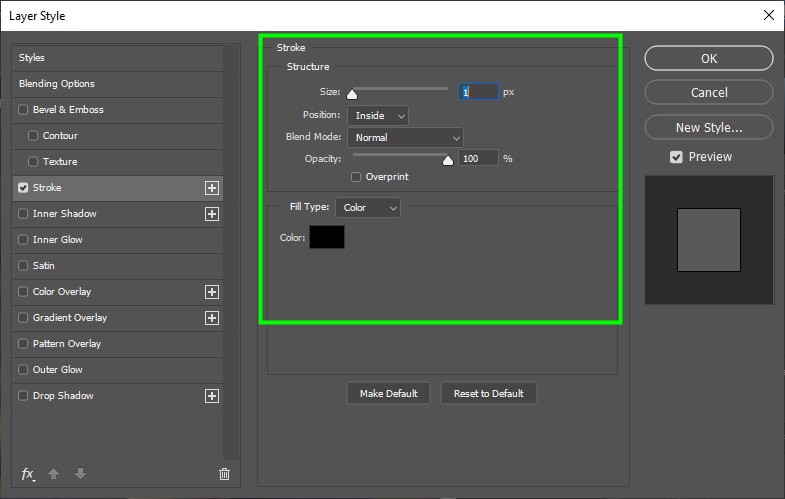785x499 pixels.
Task: Click the Size slider handle
Action: point(352,94)
